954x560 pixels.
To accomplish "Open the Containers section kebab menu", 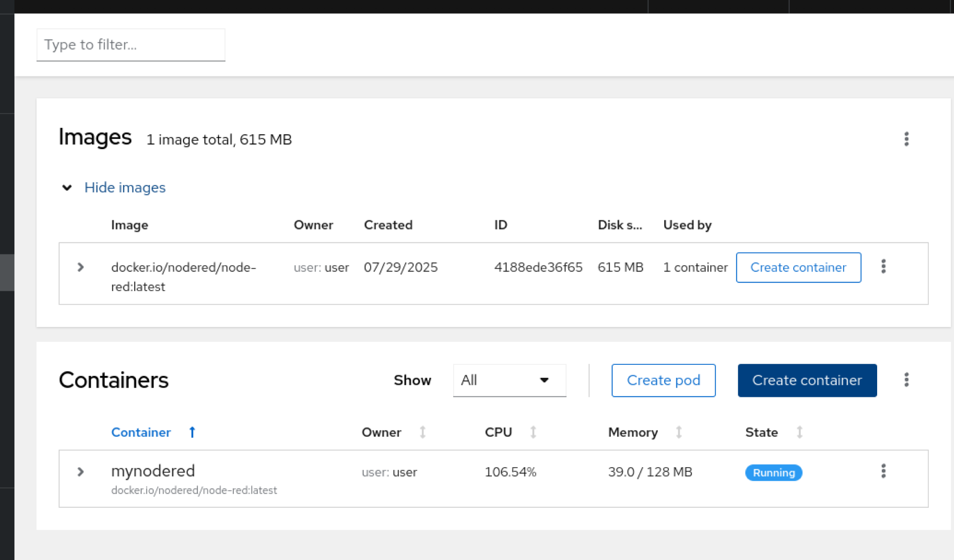I will click(906, 380).
